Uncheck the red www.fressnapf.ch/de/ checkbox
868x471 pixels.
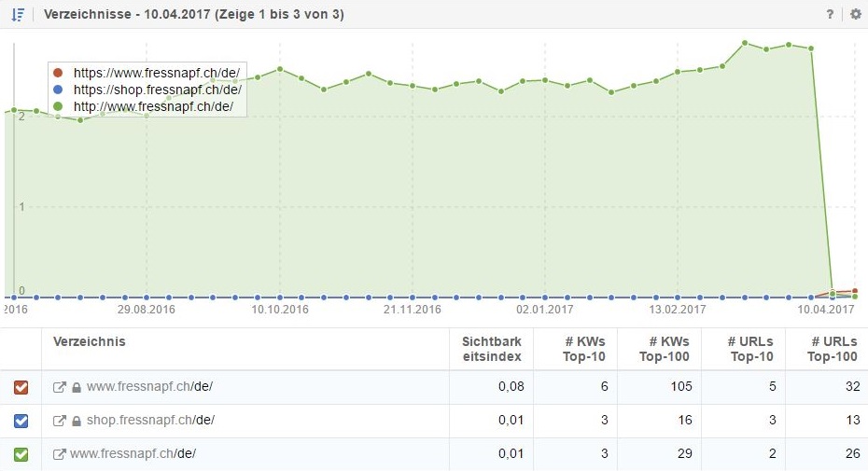point(21,387)
